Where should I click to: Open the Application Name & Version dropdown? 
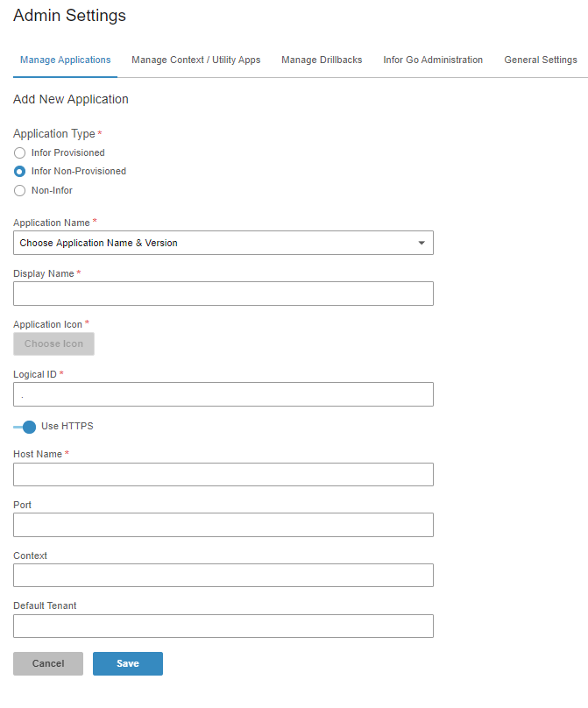[223, 243]
